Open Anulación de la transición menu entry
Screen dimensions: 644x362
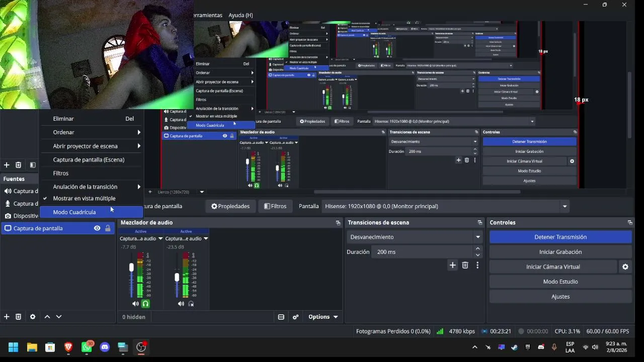92,187
